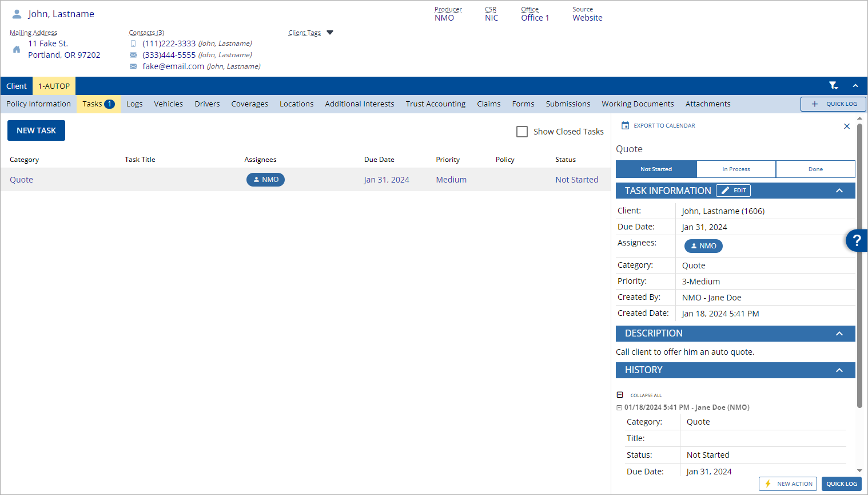Click the home icon beside the mailing address
This screenshot has height=495, width=868.
(16, 49)
